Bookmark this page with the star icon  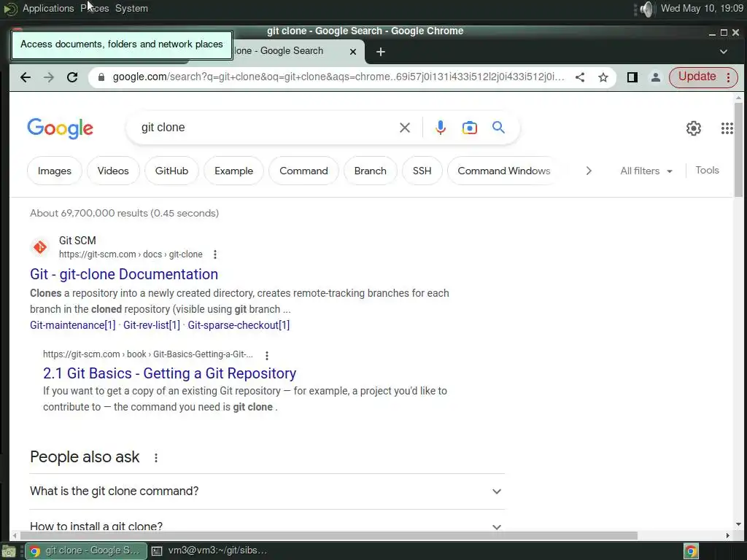pyautogui.click(x=603, y=77)
